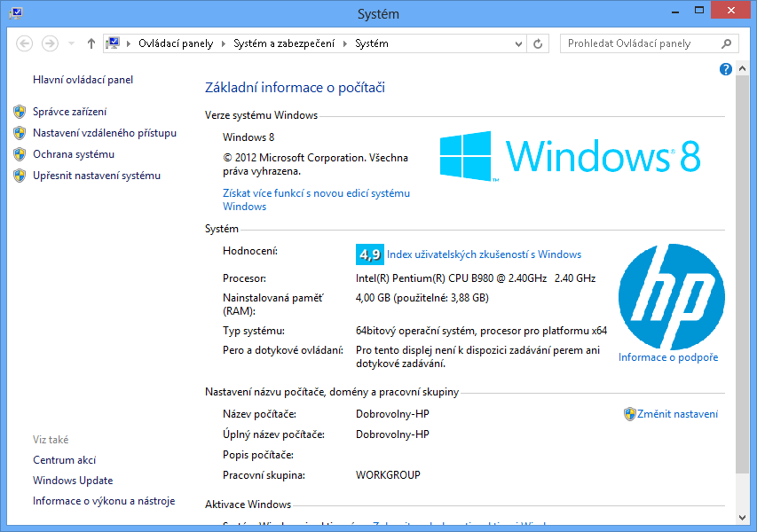Click the search magnifier icon
Screen dimensions: 757x532
click(726, 44)
